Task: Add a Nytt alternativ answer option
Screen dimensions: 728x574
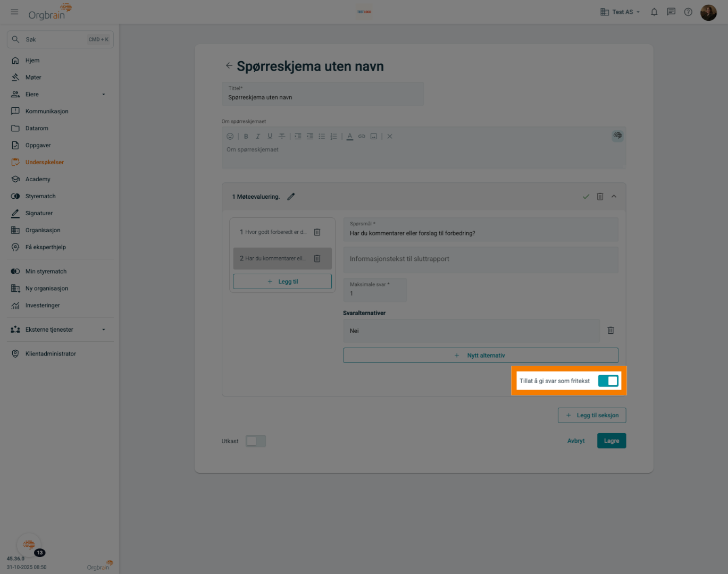Action: tap(481, 356)
